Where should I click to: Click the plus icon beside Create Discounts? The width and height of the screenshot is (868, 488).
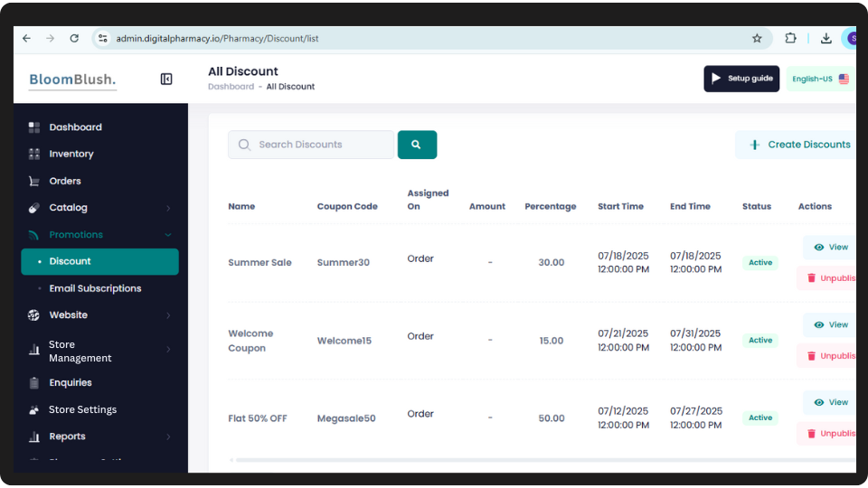(754, 145)
